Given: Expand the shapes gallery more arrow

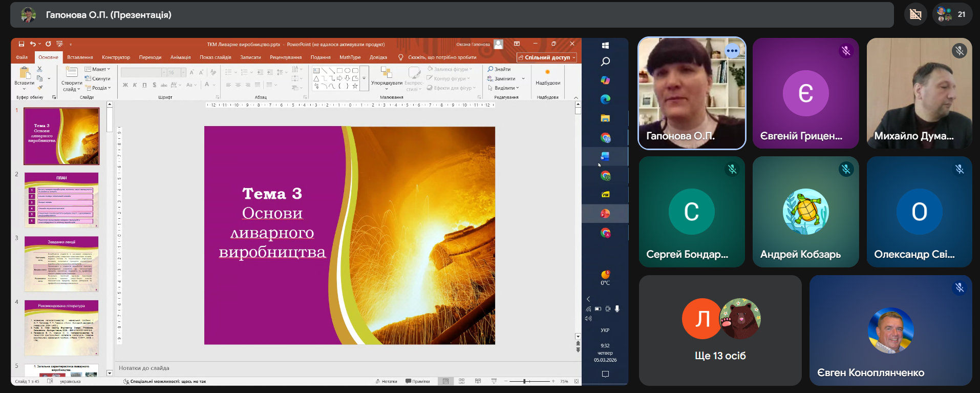Looking at the screenshot, I should 364,78.
